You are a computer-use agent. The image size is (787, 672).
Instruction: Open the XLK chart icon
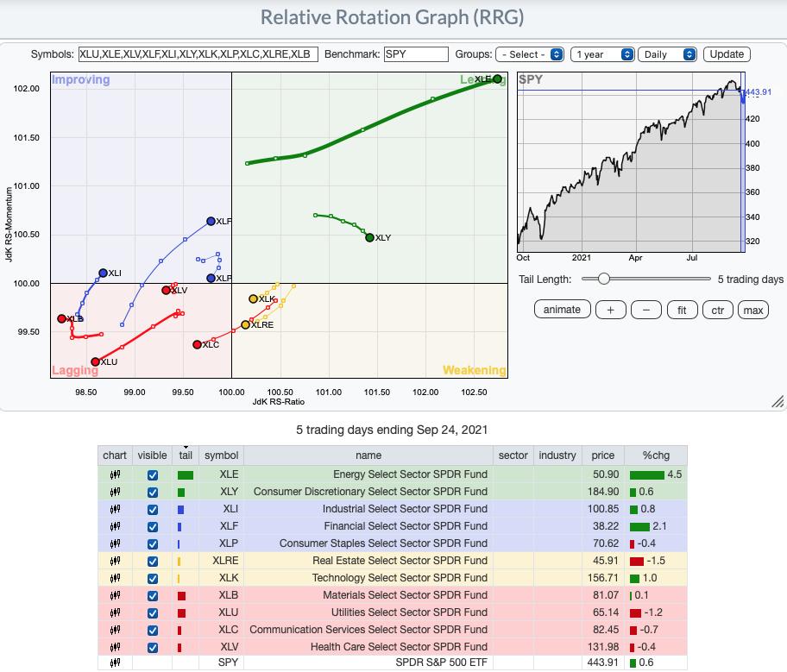click(115, 578)
